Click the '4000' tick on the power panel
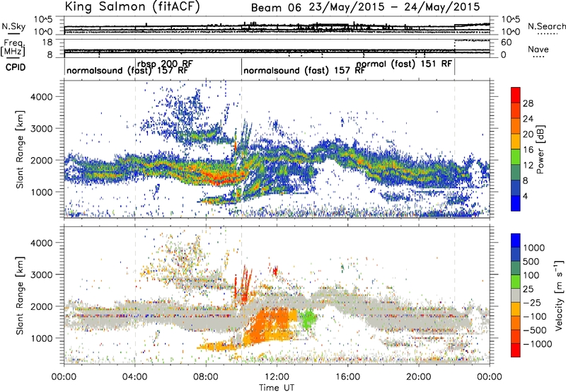The height and width of the screenshot is (392, 566). point(41,97)
